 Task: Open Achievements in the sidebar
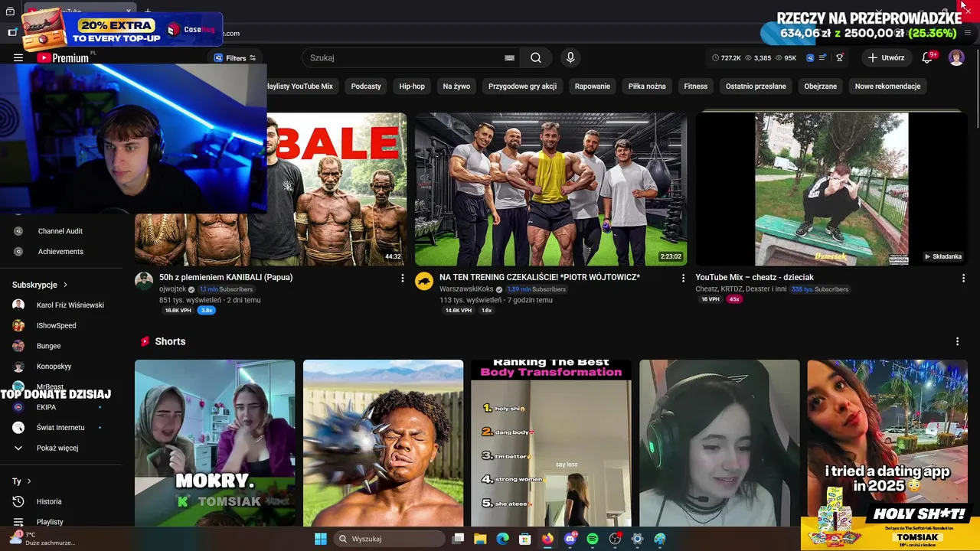coord(61,252)
